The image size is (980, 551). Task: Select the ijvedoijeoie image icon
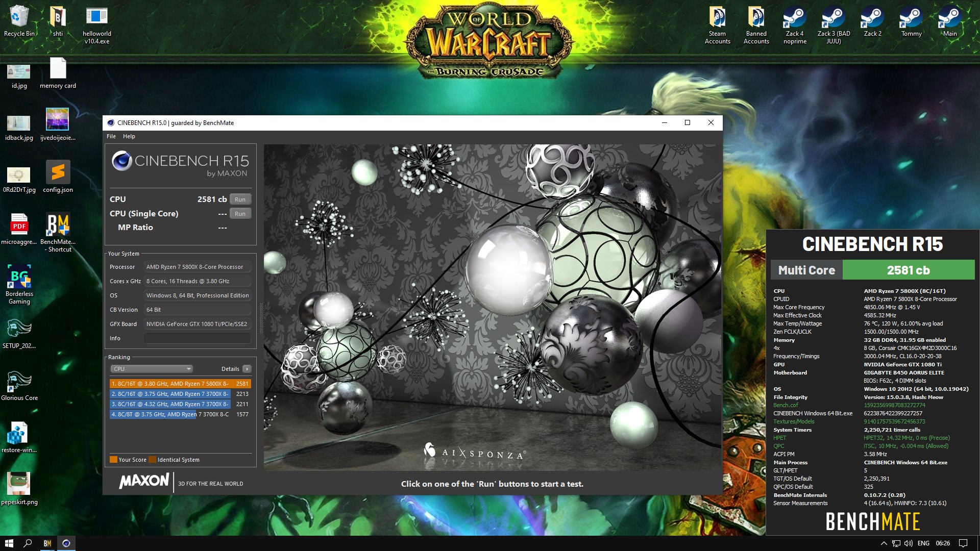click(x=58, y=124)
